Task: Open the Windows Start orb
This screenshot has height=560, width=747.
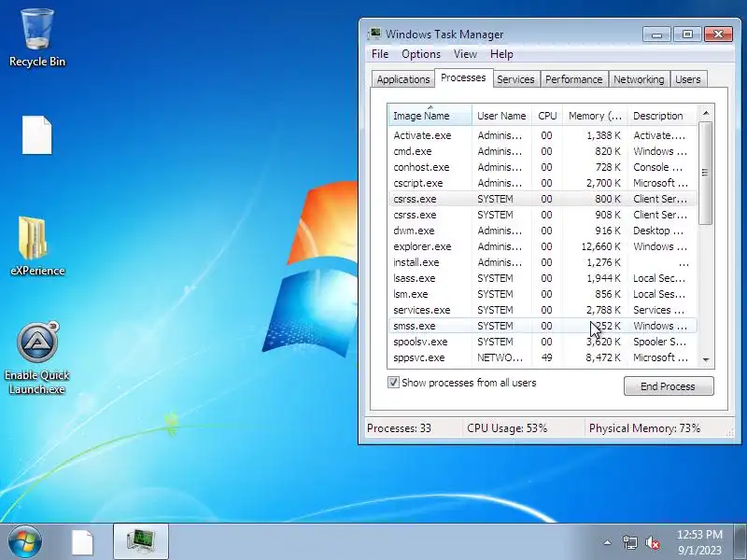Action: pos(25,541)
